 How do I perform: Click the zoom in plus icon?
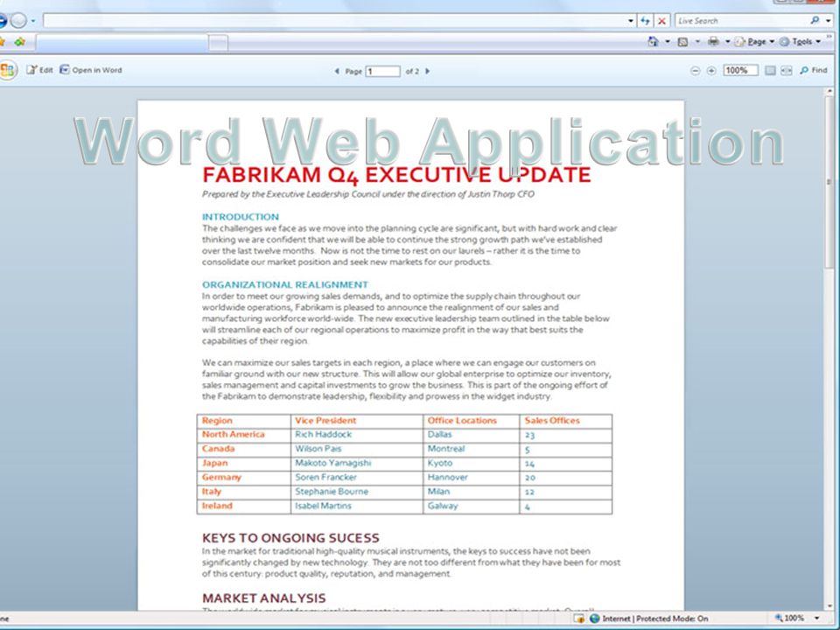coord(710,71)
